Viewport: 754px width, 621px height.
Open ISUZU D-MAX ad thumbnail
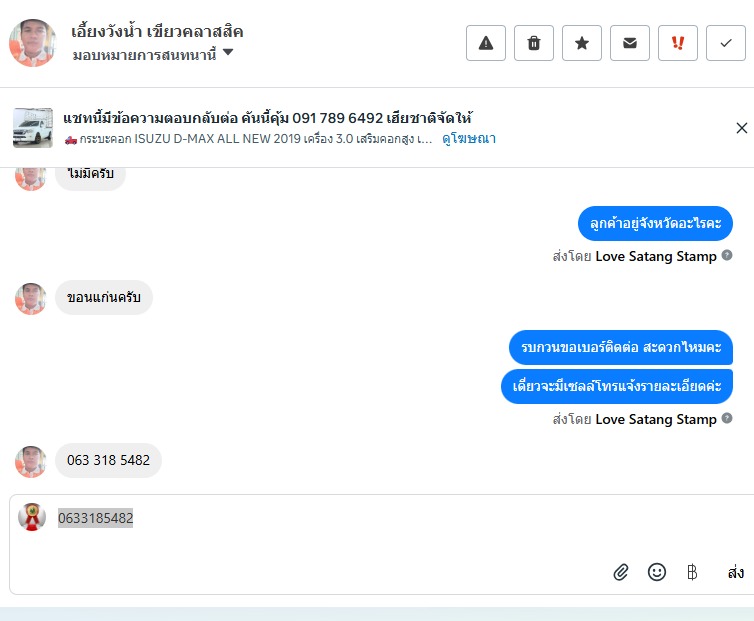[x=33, y=128]
